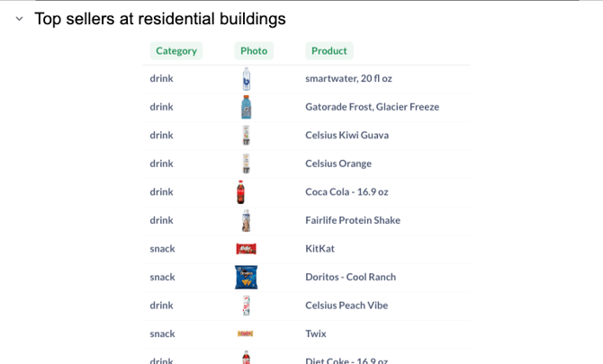This screenshot has height=364, width=603.
Task: Open the Celsius Peach Vibe can photo
Action: pos(246,306)
